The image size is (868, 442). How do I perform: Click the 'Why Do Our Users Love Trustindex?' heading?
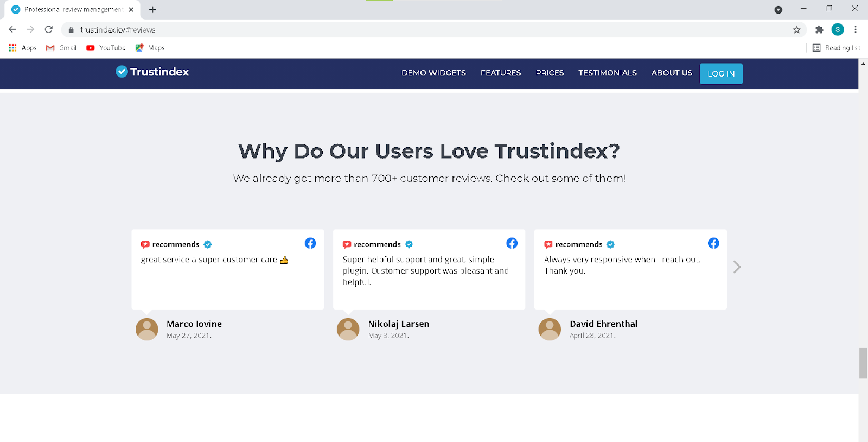[x=429, y=151]
